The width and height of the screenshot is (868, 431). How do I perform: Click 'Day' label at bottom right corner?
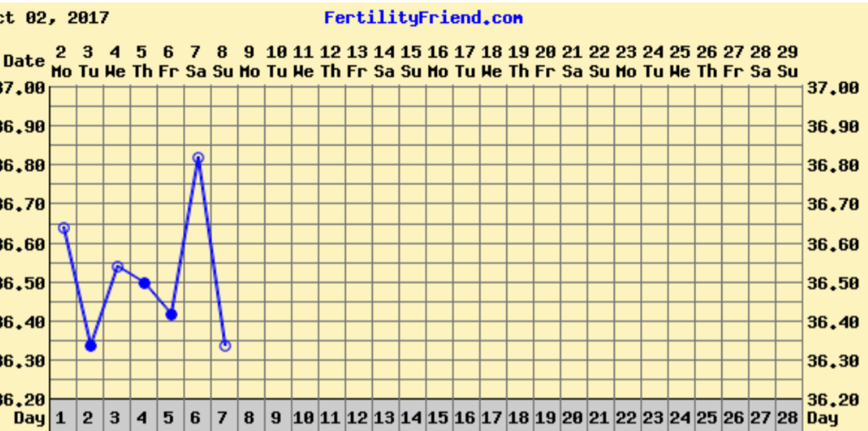pyautogui.click(x=822, y=417)
